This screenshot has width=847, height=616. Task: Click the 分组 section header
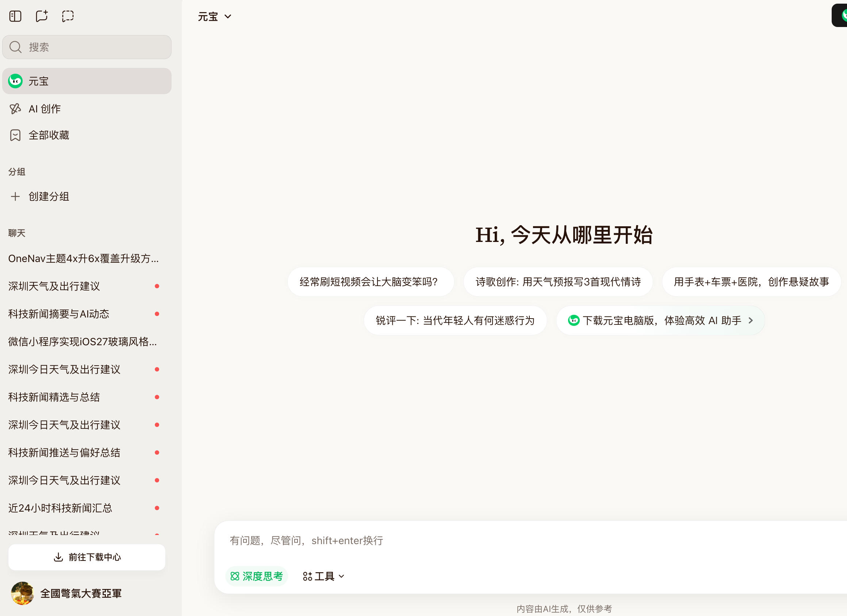tap(17, 172)
